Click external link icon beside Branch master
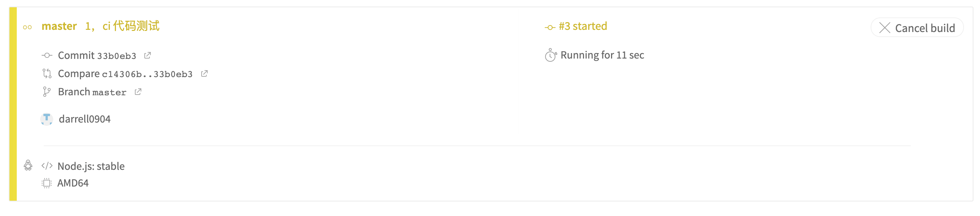Viewport: 980px width, 216px height. coord(138,92)
